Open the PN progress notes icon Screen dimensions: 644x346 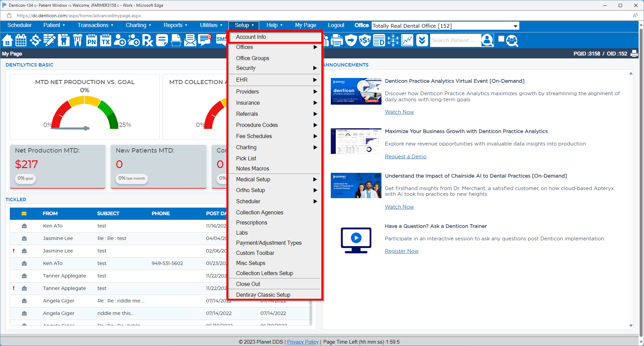pyautogui.click(x=92, y=40)
